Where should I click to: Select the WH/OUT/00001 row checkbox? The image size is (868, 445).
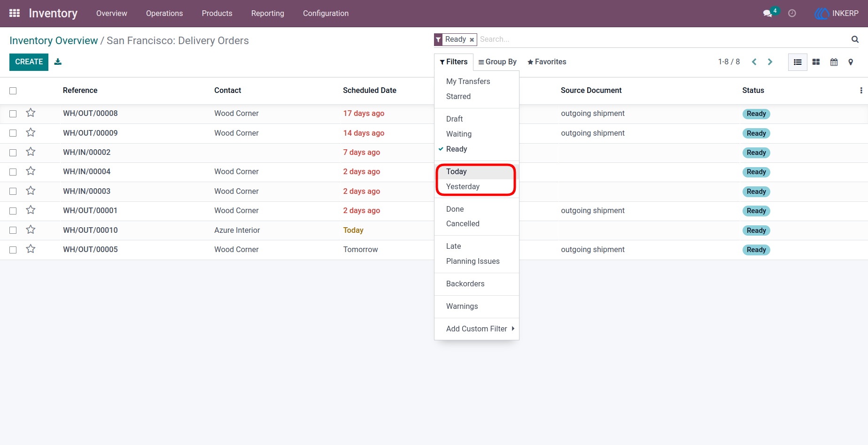[x=13, y=211]
